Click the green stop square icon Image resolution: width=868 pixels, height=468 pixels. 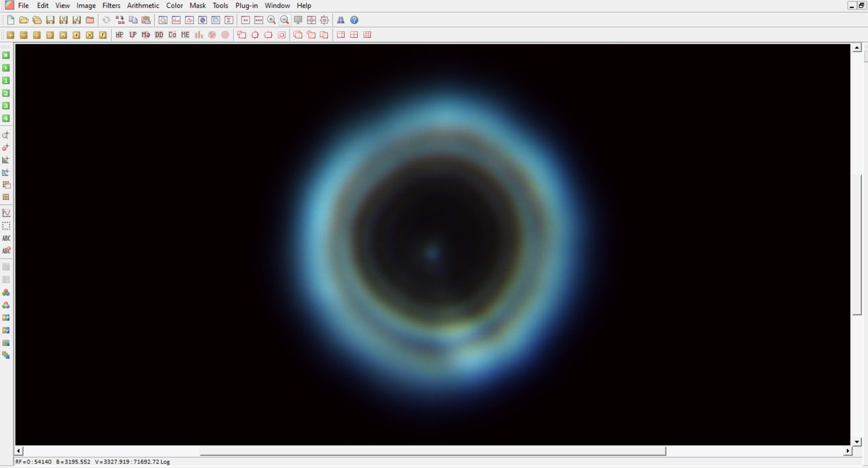(x=6, y=55)
